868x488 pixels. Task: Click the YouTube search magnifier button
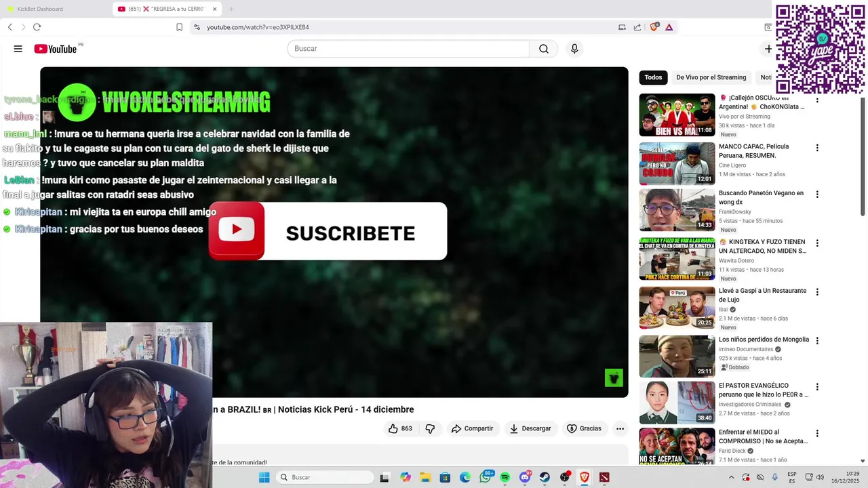(x=544, y=49)
